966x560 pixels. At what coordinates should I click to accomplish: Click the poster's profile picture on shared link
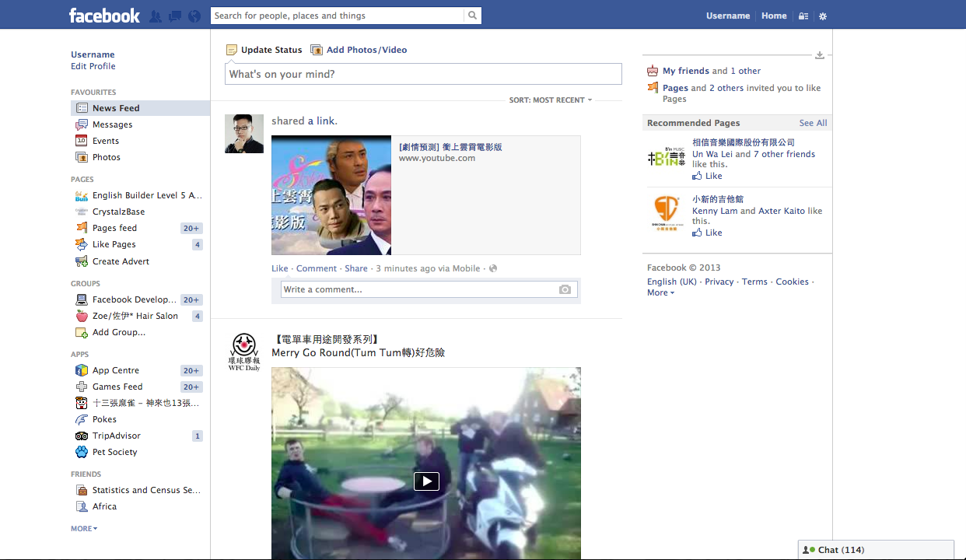(244, 134)
